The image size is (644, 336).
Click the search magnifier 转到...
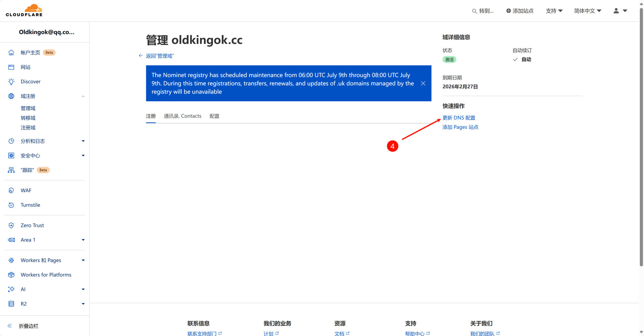click(x=474, y=11)
